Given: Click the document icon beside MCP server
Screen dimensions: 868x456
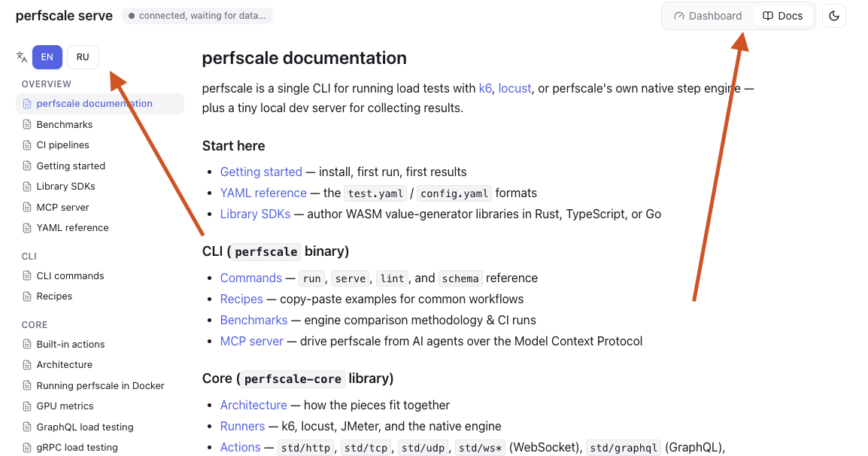Looking at the screenshot, I should click(x=26, y=207).
